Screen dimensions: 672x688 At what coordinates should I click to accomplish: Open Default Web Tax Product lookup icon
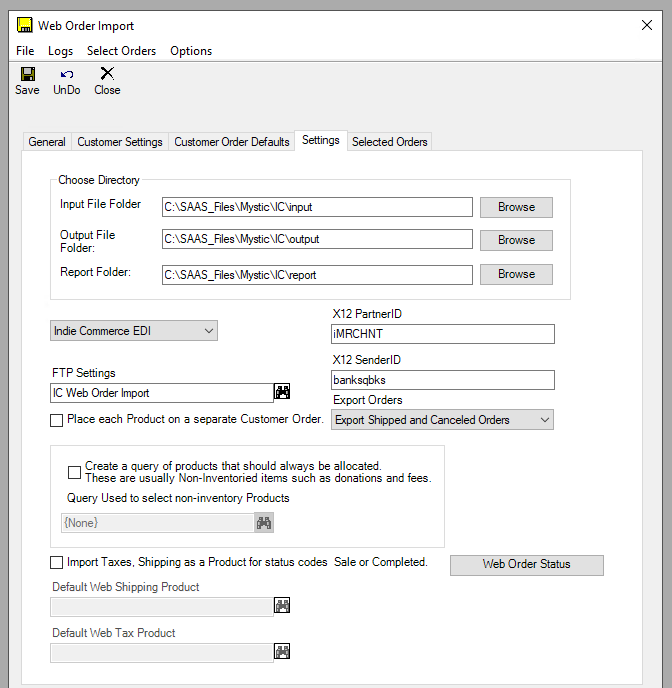tap(282, 651)
